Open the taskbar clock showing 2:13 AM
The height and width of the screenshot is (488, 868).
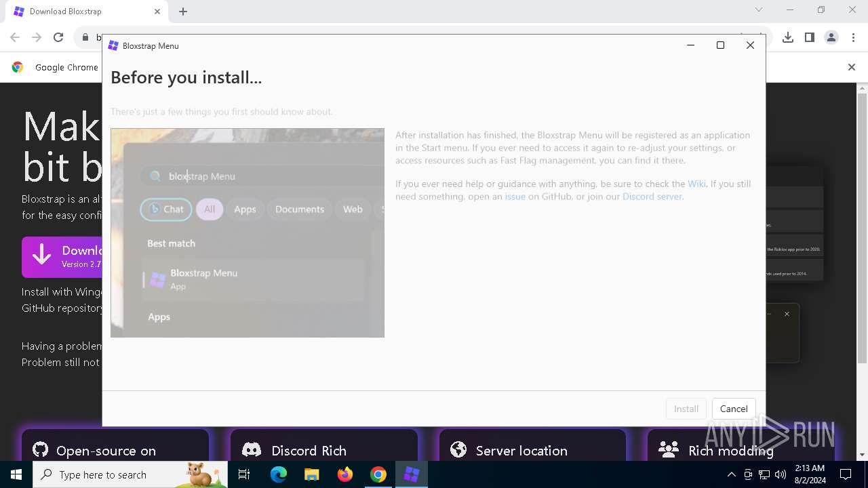coord(809,474)
